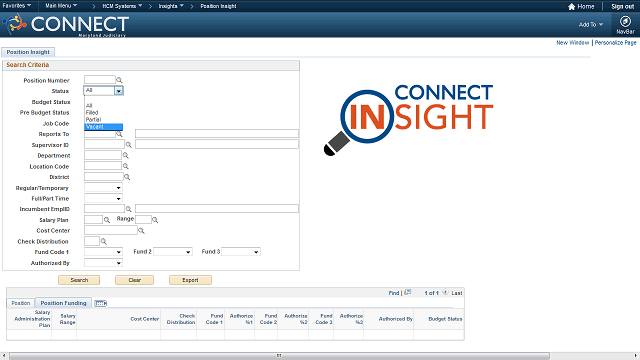
Task: Click into Department field
Action: [x=103, y=155]
